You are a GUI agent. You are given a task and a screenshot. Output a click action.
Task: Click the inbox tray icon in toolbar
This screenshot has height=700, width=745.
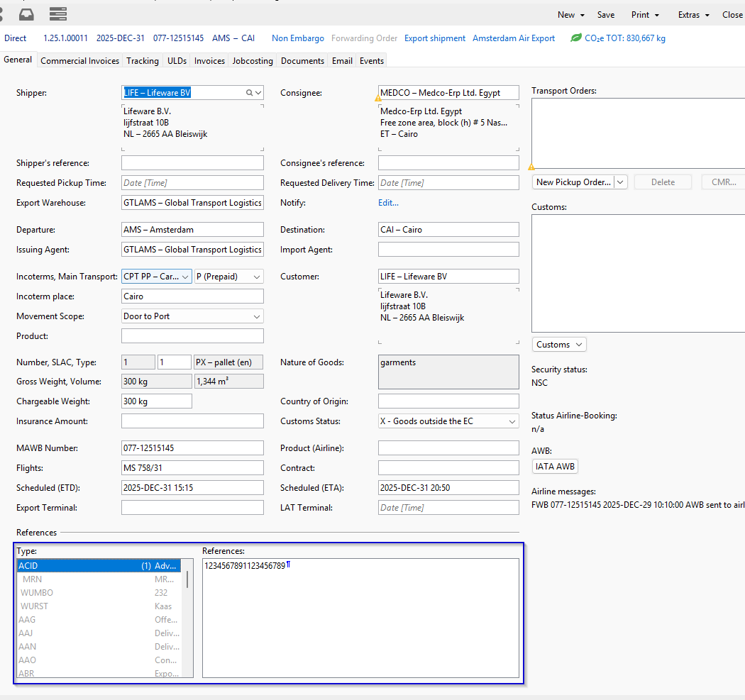(26, 14)
